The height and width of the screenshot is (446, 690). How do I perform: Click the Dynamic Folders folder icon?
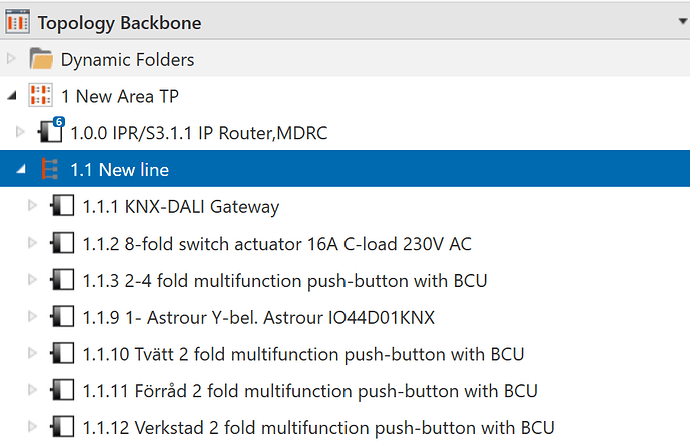41,60
